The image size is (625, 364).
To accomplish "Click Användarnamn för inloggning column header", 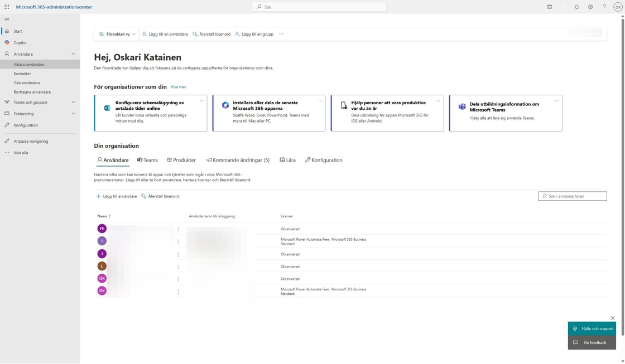I will tap(211, 216).
